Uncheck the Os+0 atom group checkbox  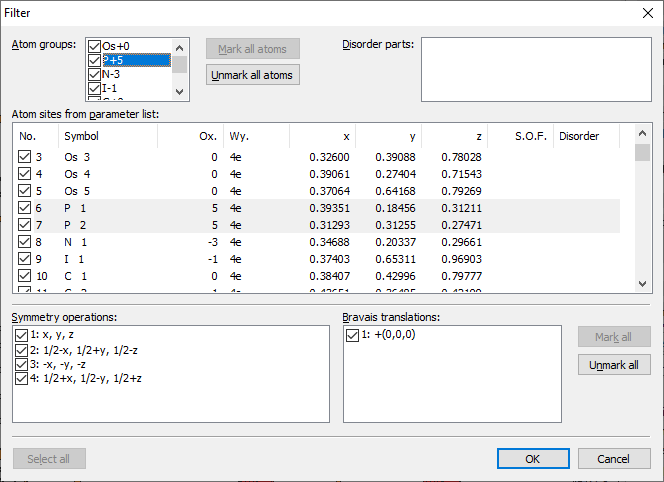coord(95,47)
